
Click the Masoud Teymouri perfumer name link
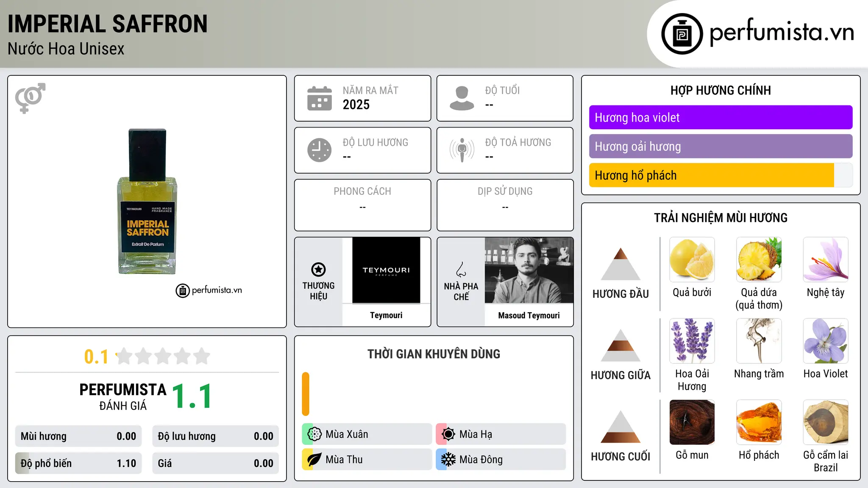tap(529, 316)
